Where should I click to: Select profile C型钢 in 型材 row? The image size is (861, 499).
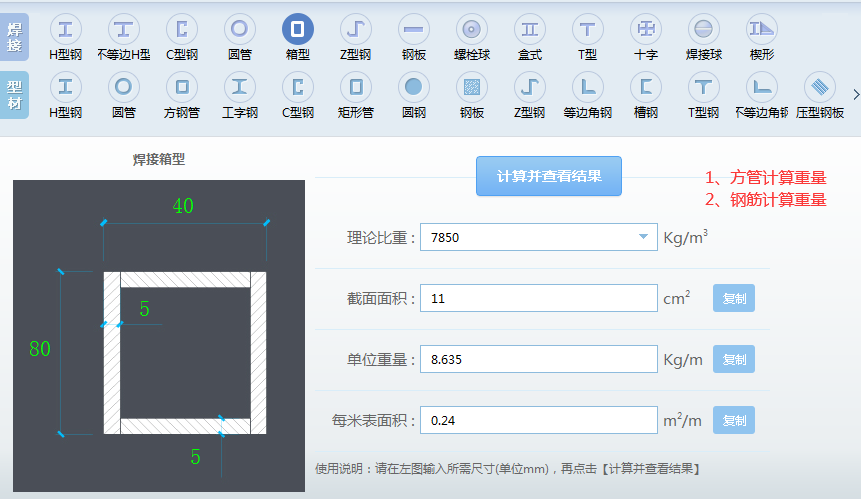pyautogui.click(x=298, y=87)
